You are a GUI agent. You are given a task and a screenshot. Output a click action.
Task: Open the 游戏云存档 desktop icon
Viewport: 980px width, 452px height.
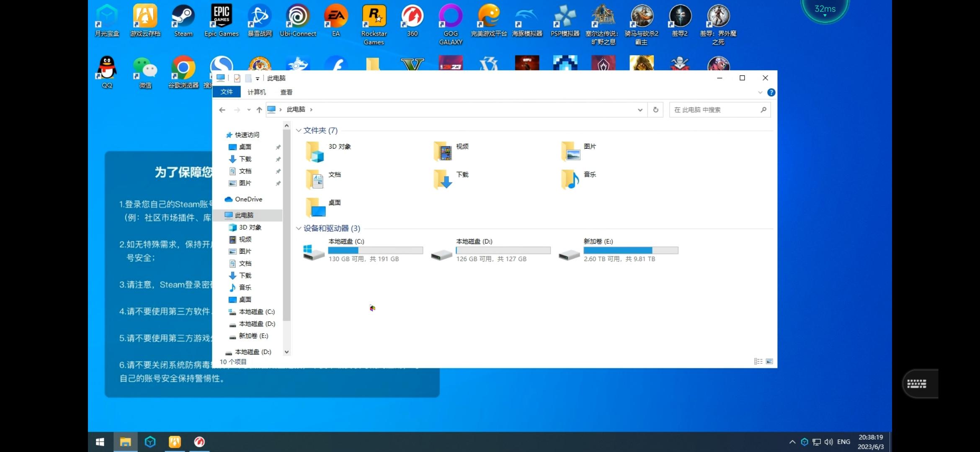click(x=145, y=20)
